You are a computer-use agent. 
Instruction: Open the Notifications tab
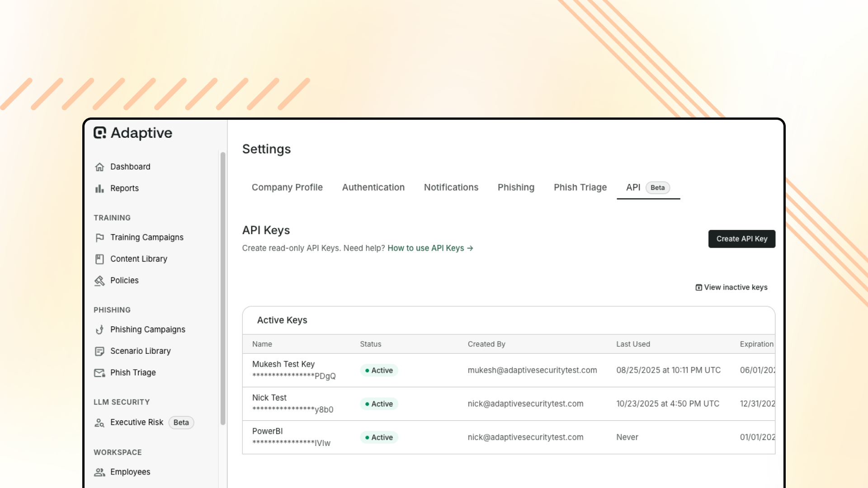pos(451,188)
